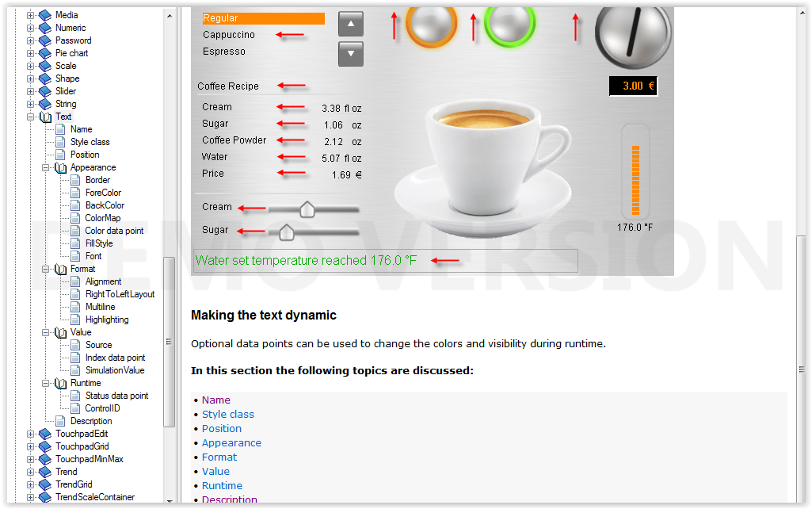
Task: Click the TrendGrid book icon
Action: pyautogui.click(x=44, y=484)
